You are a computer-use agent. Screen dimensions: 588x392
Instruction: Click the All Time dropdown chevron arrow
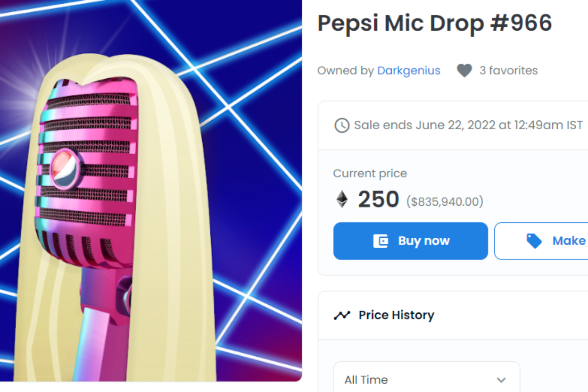point(501,380)
